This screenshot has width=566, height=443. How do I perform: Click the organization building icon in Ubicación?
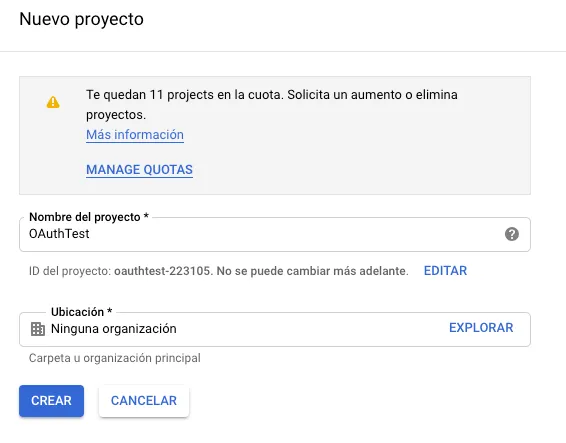pyautogui.click(x=38, y=329)
